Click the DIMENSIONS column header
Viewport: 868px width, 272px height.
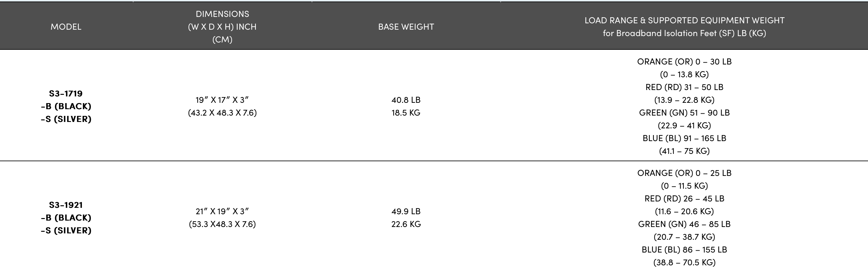click(222, 14)
